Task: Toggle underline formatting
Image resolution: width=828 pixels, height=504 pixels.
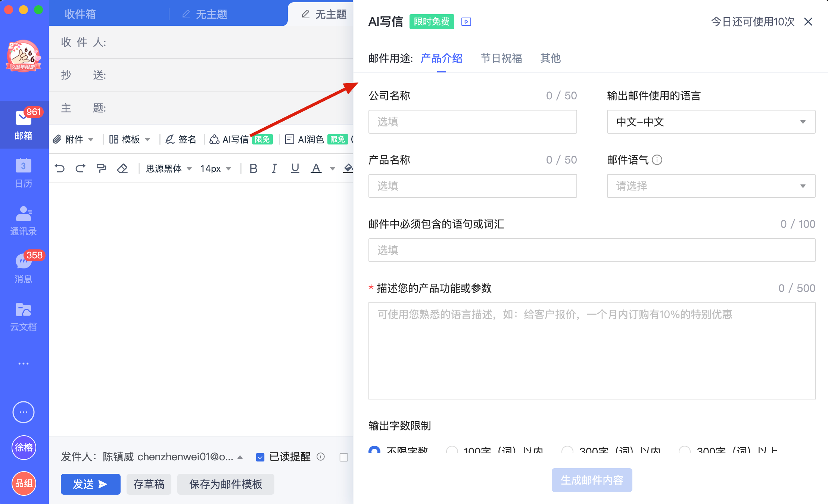Action: click(x=295, y=168)
